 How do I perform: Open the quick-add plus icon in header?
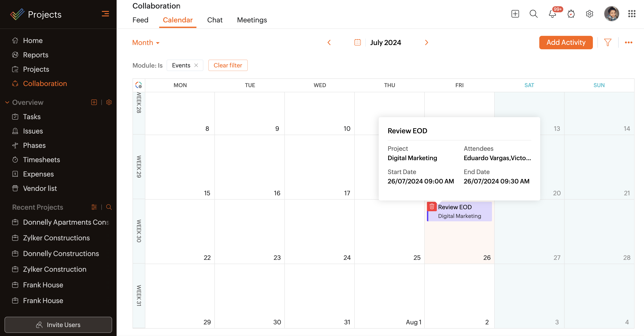(x=515, y=14)
